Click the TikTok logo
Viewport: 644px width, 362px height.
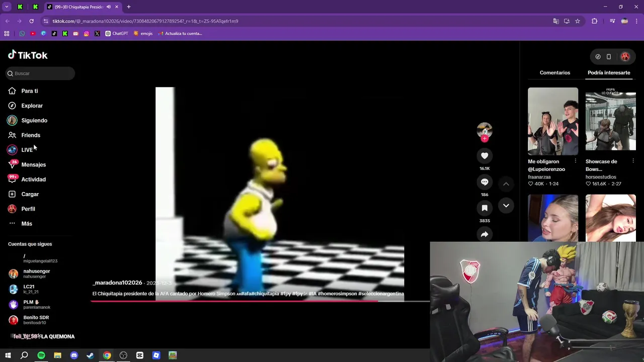[28, 55]
